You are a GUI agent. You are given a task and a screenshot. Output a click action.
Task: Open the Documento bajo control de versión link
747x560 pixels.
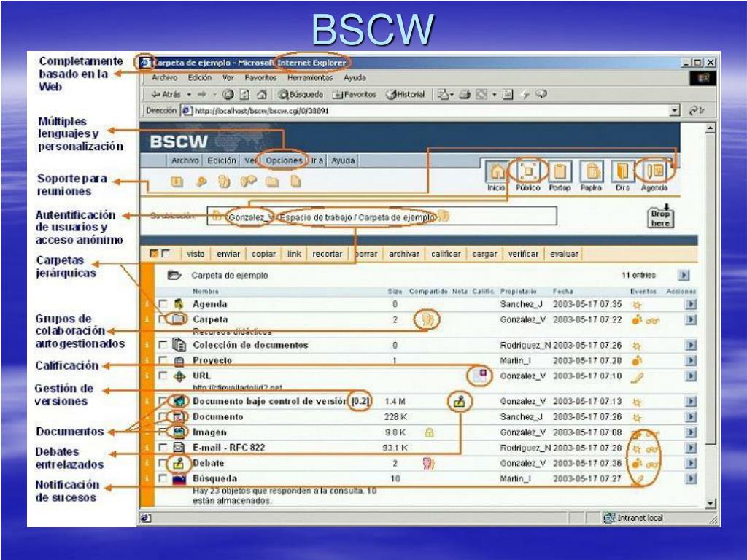coord(270,402)
